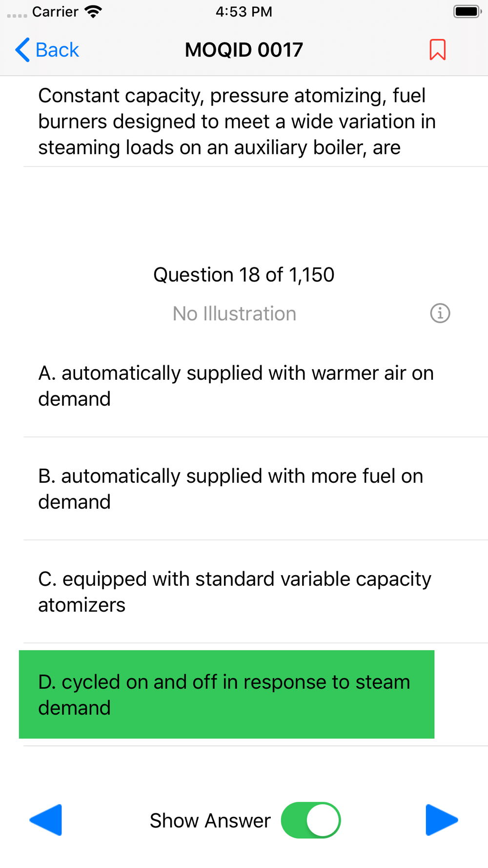Tap the No Illustration label
Image resolution: width=488 pixels, height=868 pixels.
[x=234, y=313]
